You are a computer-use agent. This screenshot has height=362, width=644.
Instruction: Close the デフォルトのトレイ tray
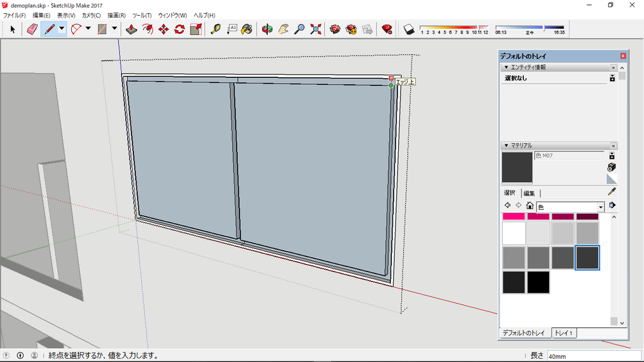(623, 56)
